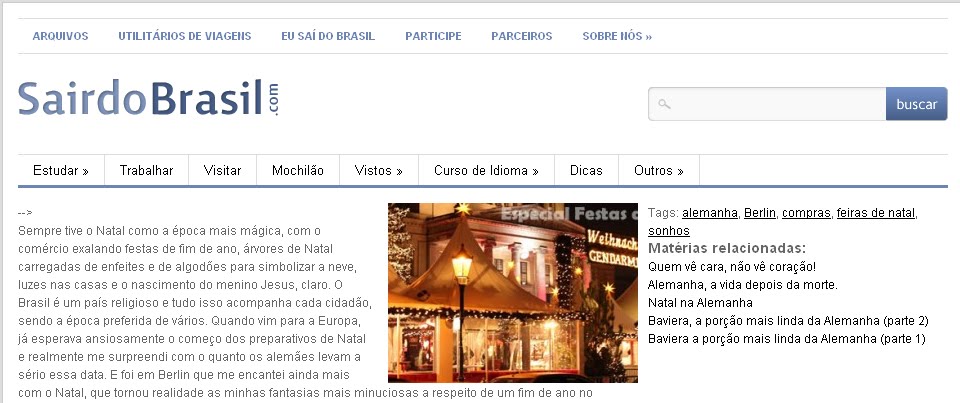960x403 pixels.
Task: Go to the Dicas section
Action: coord(586,170)
